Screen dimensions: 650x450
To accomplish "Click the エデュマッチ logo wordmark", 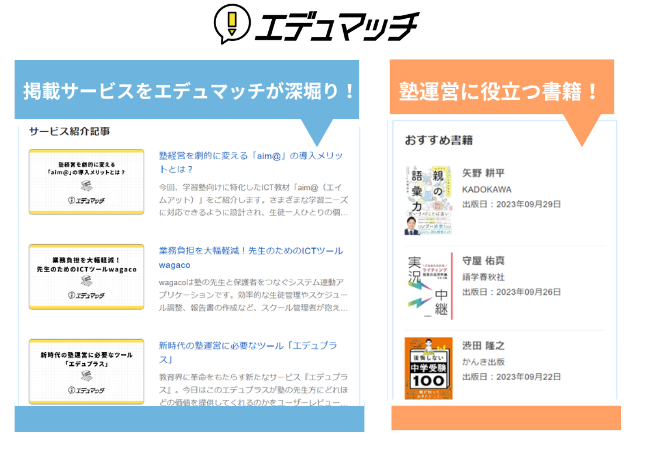I will [337, 26].
